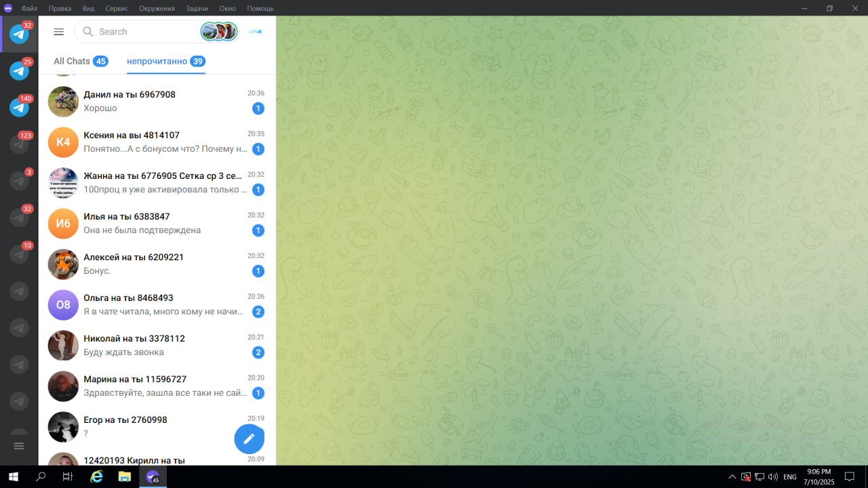The height and width of the screenshot is (488, 868).
Task: Open chat Илья на ты 6383847
Action: pyautogui.click(x=157, y=224)
